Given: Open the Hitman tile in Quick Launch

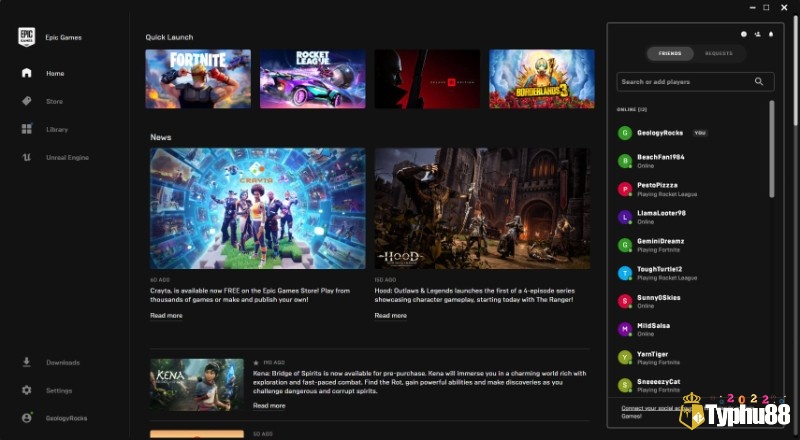Looking at the screenshot, I should 427,79.
